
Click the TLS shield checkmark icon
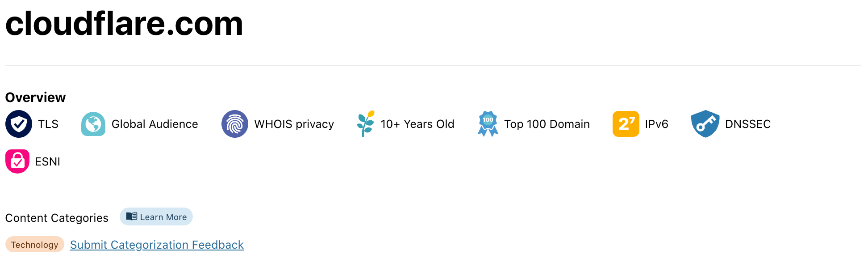click(19, 124)
